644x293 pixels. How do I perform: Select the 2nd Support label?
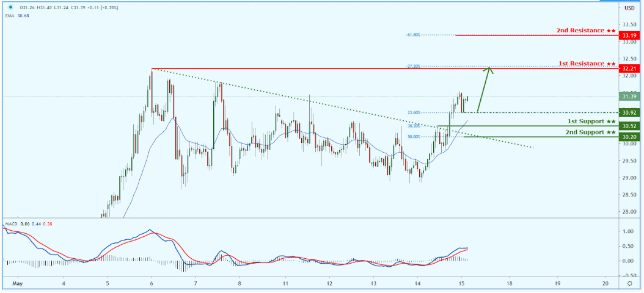[591, 132]
